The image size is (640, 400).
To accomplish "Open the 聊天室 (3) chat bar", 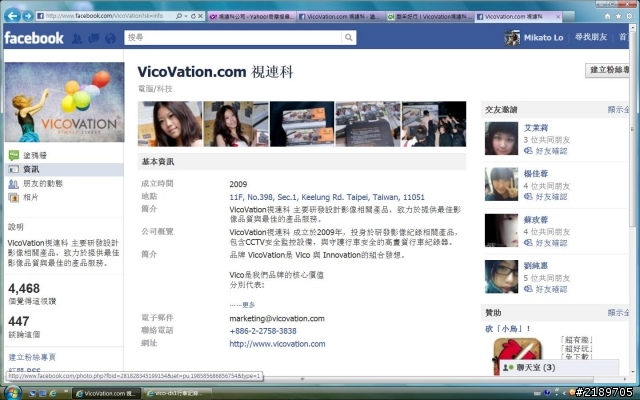I will click(x=559, y=367).
